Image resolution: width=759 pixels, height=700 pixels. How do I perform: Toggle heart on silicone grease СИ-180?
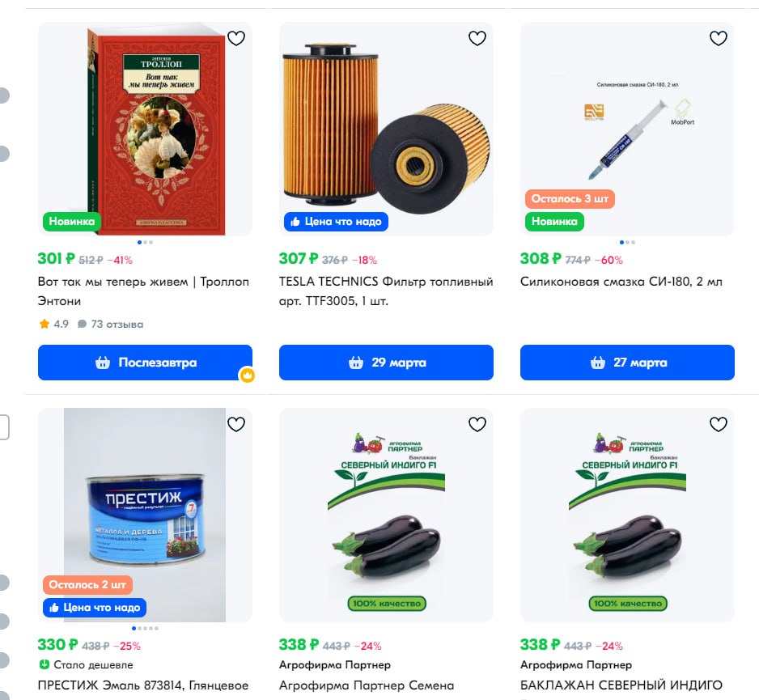(719, 38)
